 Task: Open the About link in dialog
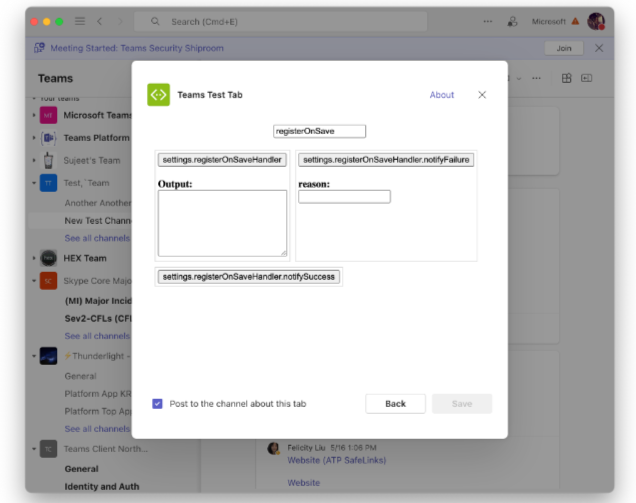tap(442, 95)
